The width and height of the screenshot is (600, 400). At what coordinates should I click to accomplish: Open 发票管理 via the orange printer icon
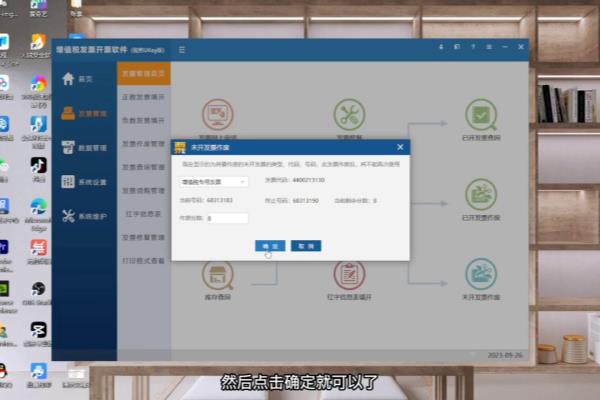pyautogui.click(x=68, y=113)
